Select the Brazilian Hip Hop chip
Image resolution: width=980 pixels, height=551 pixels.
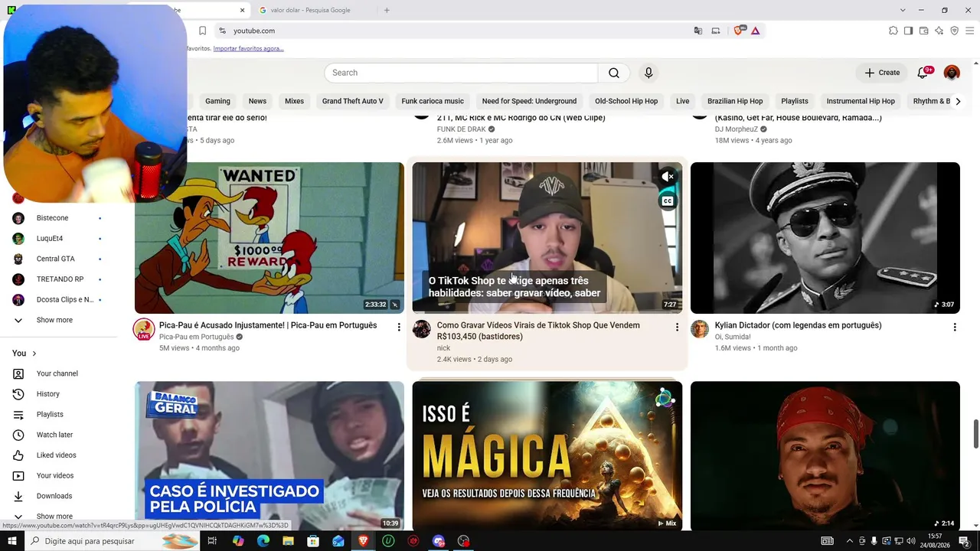coord(735,101)
